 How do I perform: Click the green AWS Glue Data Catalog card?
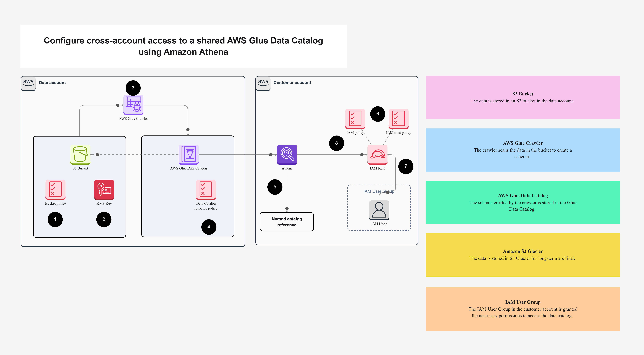point(523,203)
